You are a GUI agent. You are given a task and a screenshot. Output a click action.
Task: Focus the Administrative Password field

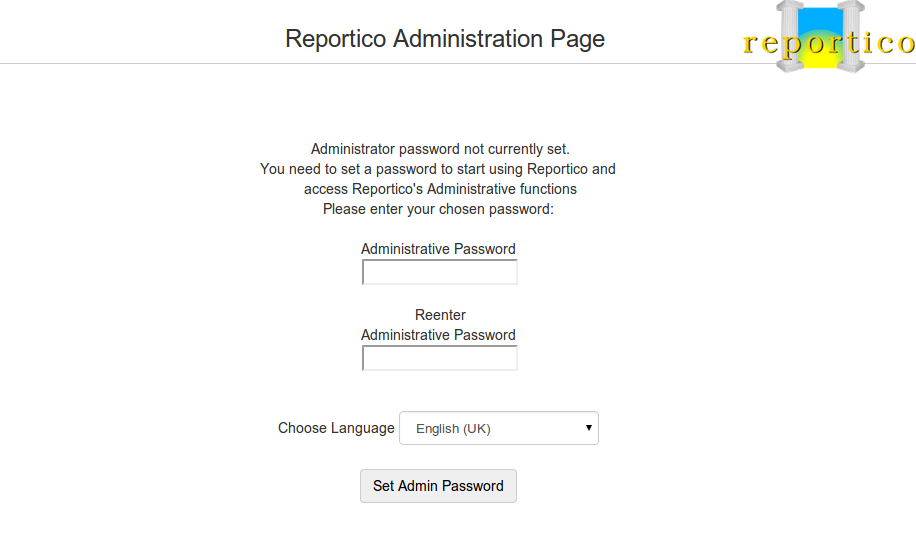pyautogui.click(x=439, y=272)
